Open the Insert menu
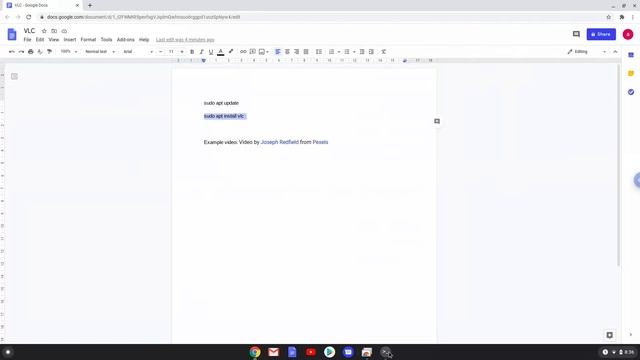This screenshot has width=640, height=360. [x=70, y=40]
